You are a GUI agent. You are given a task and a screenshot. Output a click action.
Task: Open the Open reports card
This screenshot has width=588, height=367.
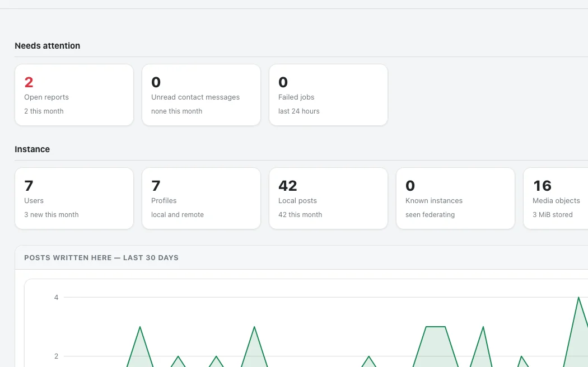[74, 95]
